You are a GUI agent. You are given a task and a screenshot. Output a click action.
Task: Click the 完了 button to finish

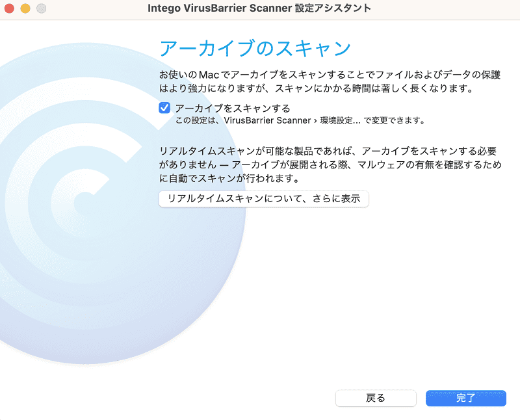tap(466, 398)
